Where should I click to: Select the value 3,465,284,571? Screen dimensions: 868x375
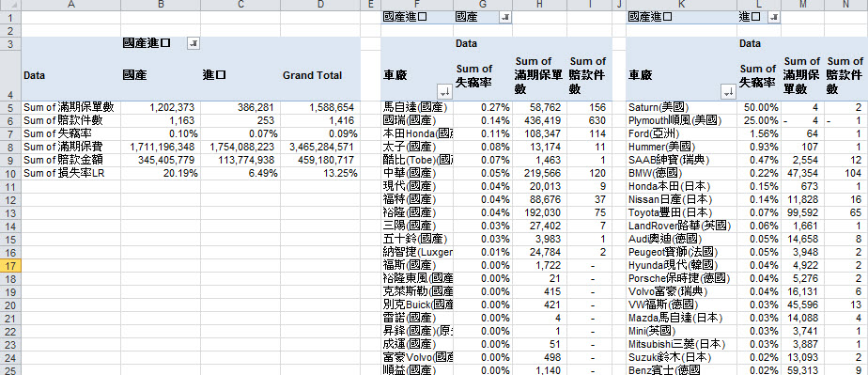pos(320,147)
